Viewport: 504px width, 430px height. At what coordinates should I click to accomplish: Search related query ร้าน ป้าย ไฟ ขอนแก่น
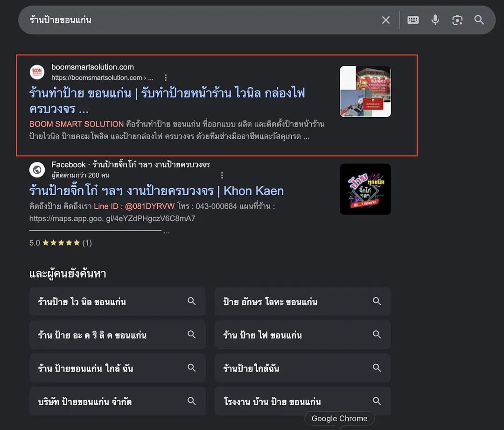[x=302, y=335]
